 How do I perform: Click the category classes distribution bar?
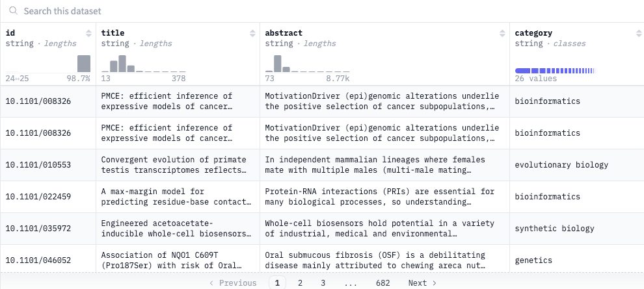555,71
